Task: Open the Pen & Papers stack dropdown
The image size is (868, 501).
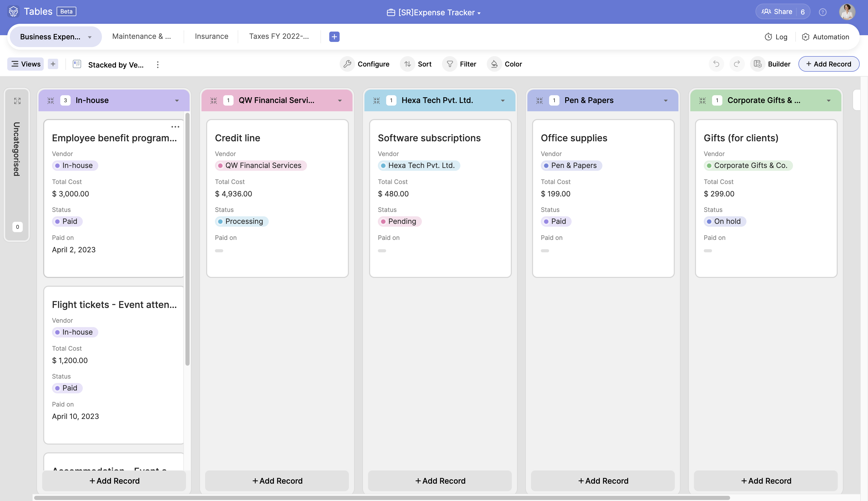Action: pyautogui.click(x=665, y=101)
